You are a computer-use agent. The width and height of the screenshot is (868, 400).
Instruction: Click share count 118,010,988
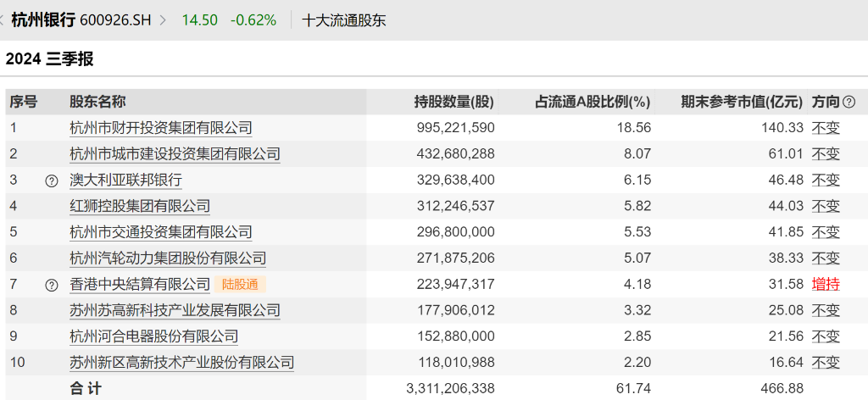point(455,363)
